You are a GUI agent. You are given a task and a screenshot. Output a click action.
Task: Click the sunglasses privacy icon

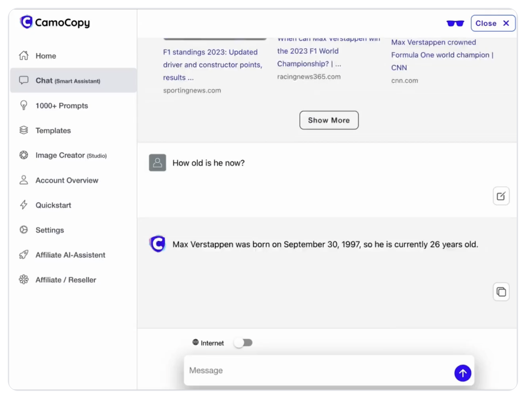pyautogui.click(x=455, y=23)
